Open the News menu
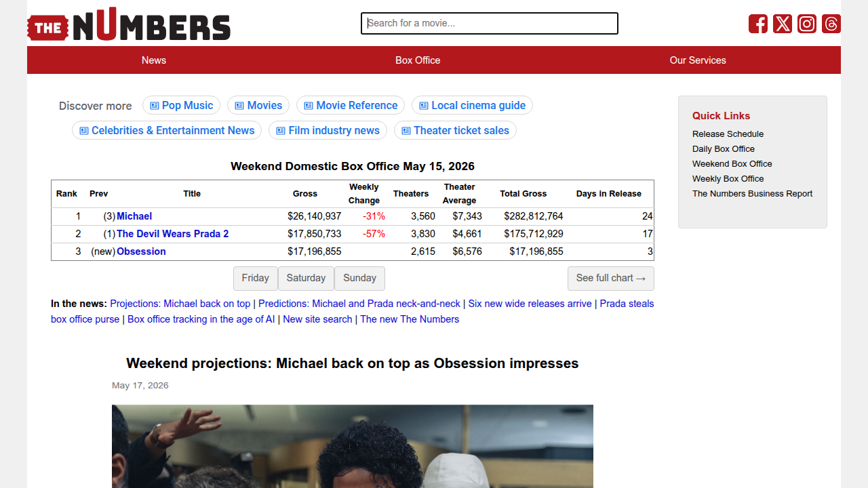The width and height of the screenshot is (868, 488). tap(154, 60)
